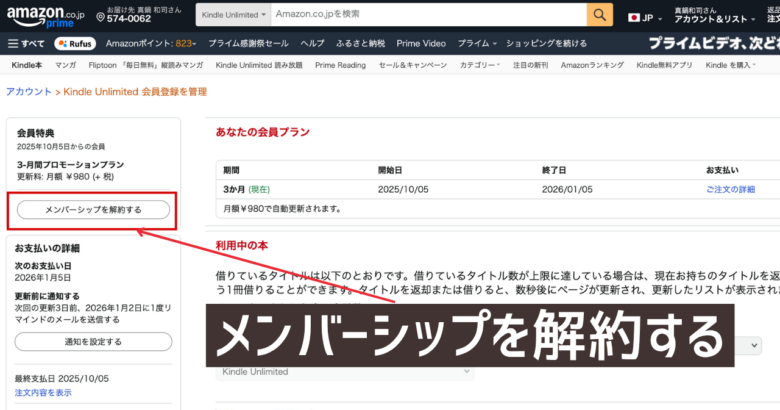This screenshot has width=780, height=410.
Task: Select the Kindle本 tab
Action: pyautogui.click(x=25, y=65)
